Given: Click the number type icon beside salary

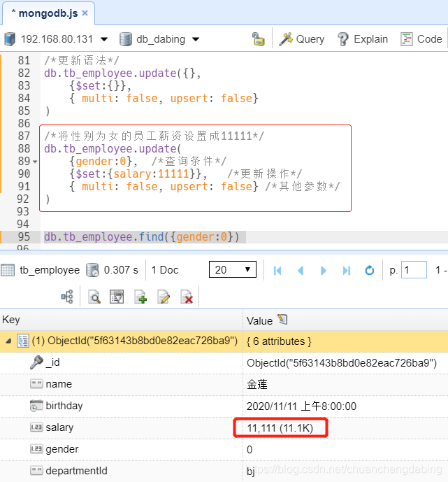Looking at the screenshot, I should coord(36,427).
